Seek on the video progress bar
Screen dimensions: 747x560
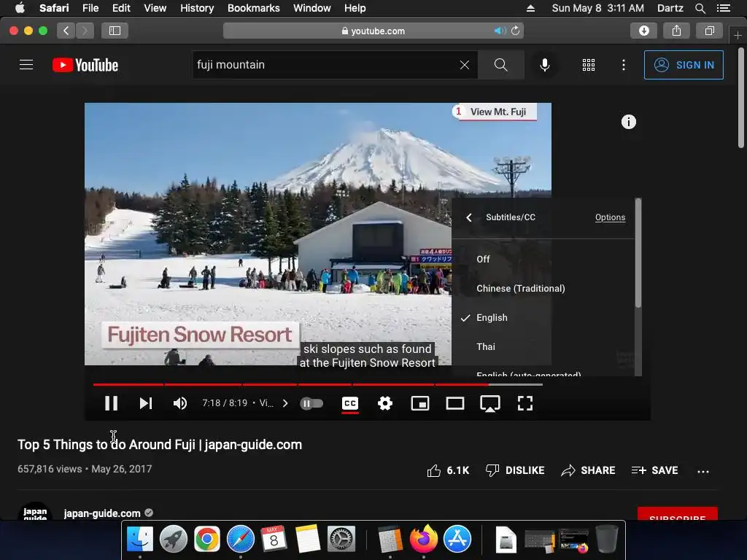tap(318, 384)
